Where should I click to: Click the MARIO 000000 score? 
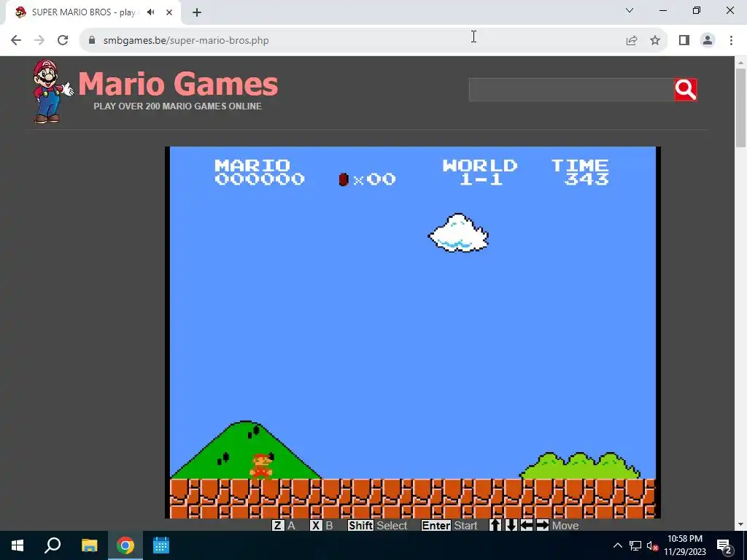[x=259, y=172]
